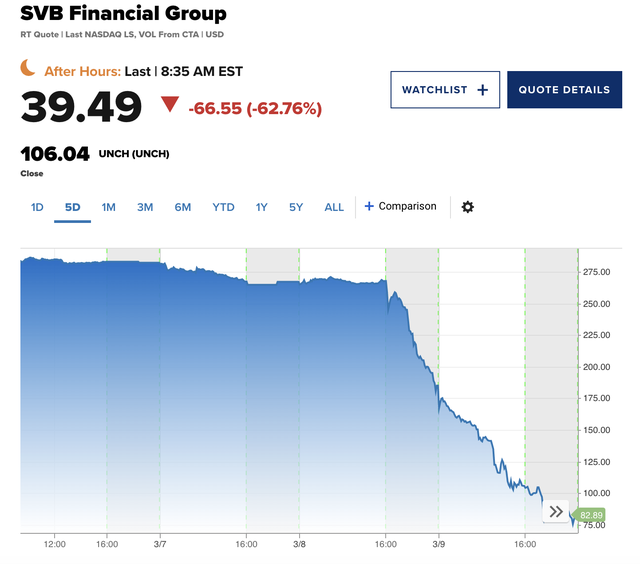Show year-to-date YTD range
The image size is (640, 564).
223,207
